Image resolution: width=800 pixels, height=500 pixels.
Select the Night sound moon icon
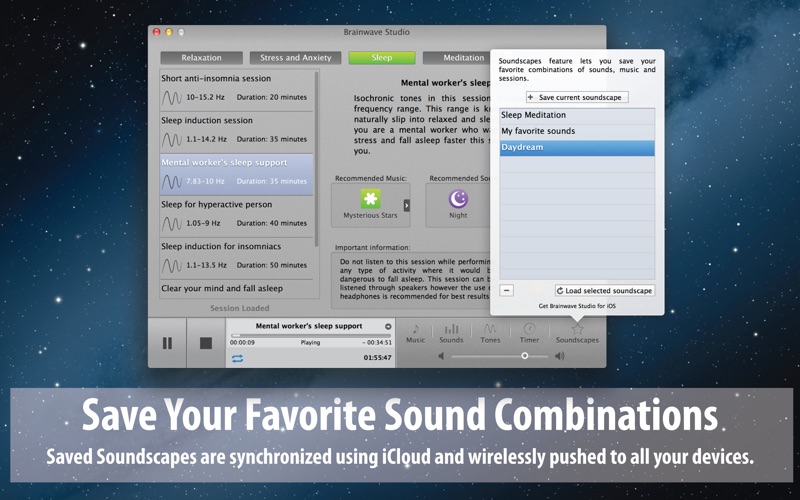coord(458,198)
